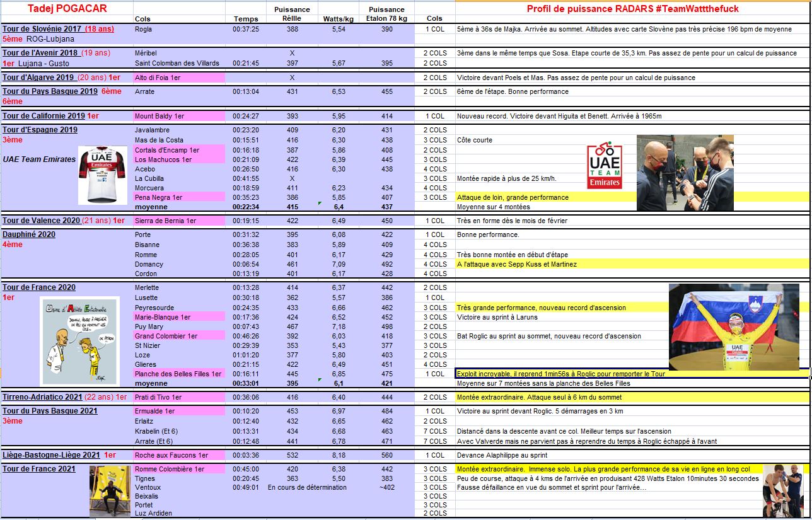This screenshot has height=520, width=812.
Task: Click the pink 'Roche aux Faucons 1er' cell
Action: click(x=179, y=455)
